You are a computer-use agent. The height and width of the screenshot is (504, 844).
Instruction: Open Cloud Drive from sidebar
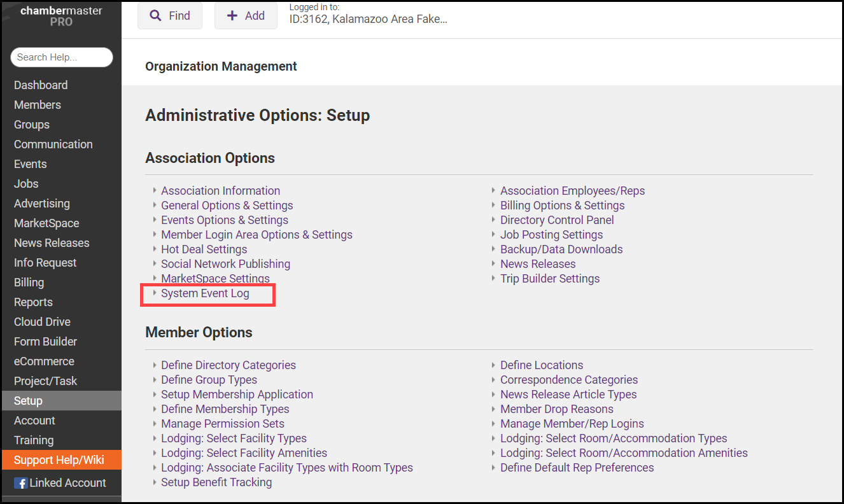pyautogui.click(x=42, y=322)
